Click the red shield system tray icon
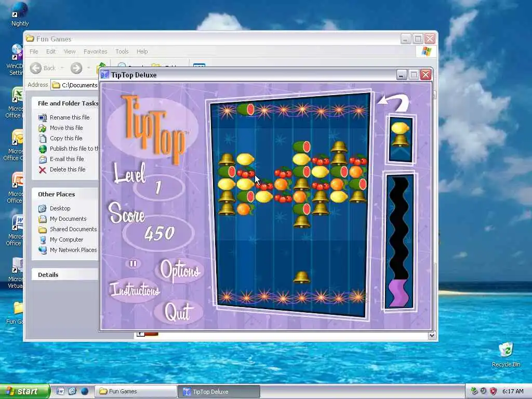Screen dimensions: 532x399 (494, 391)
